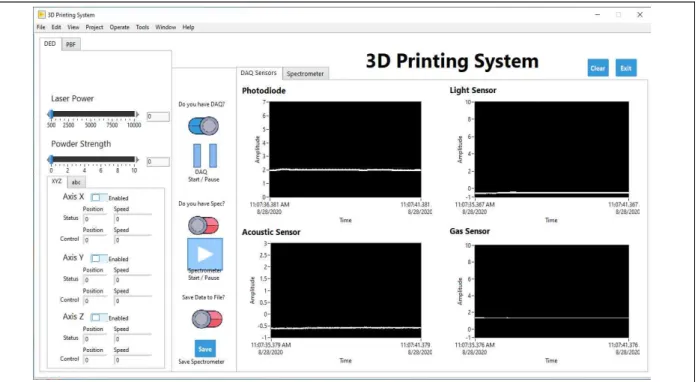The height and width of the screenshot is (382, 698).
Task: Click Axis X Control Speed field
Action: coord(133,240)
